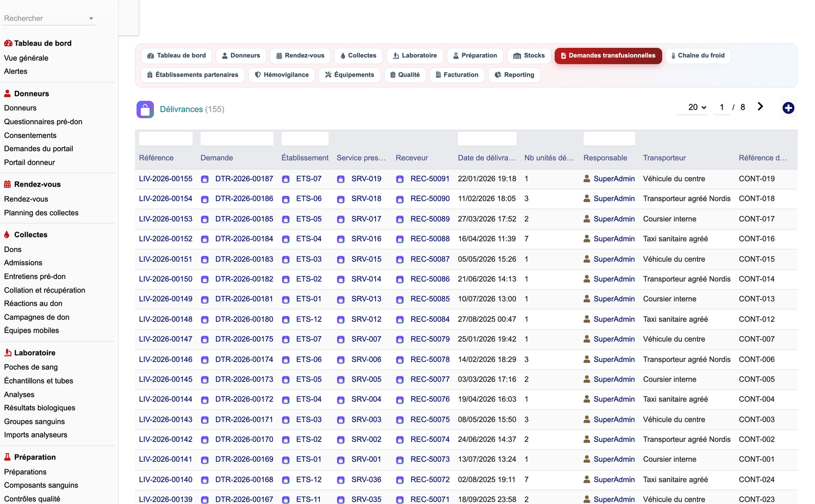Open the Chaîne du froid tab
The image size is (815, 504).
698,56
